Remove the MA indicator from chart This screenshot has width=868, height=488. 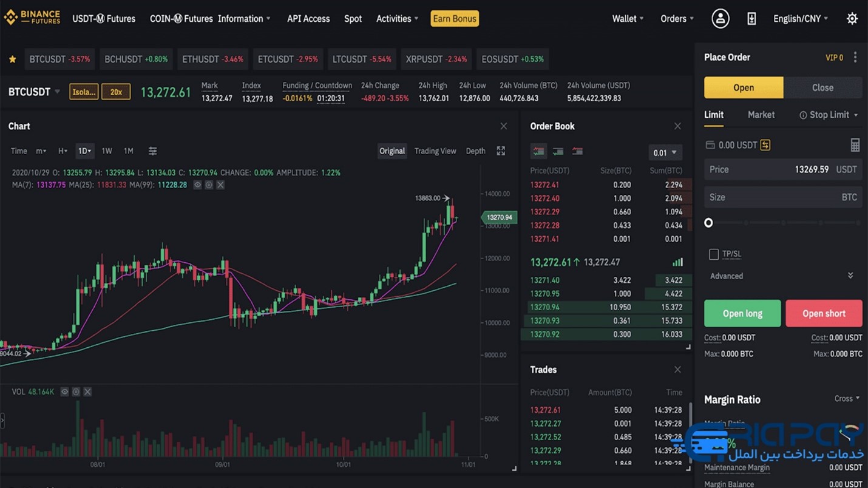220,185
